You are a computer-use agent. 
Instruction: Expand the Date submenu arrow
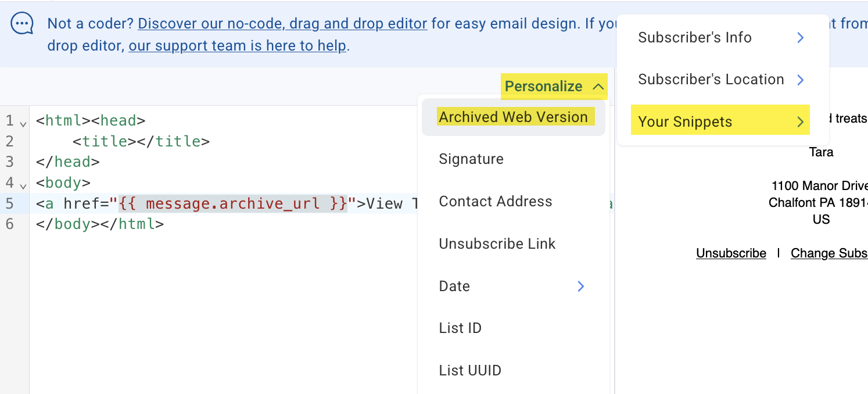pos(580,286)
